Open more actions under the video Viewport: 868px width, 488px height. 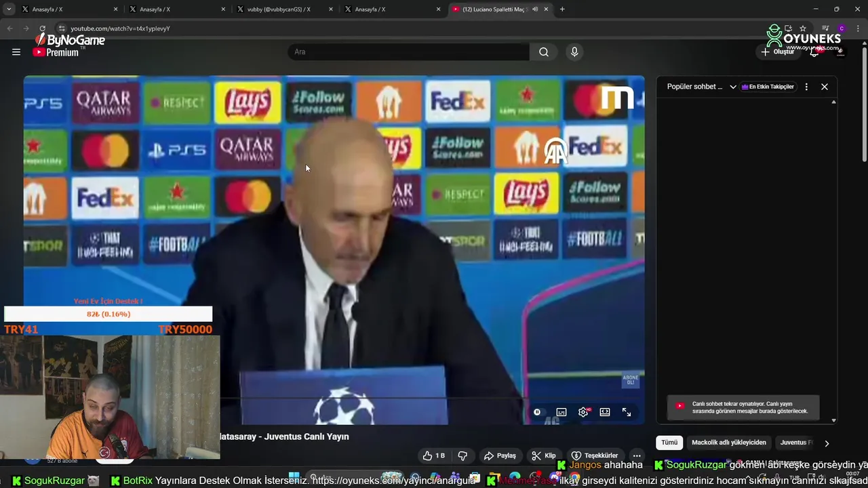click(x=637, y=455)
